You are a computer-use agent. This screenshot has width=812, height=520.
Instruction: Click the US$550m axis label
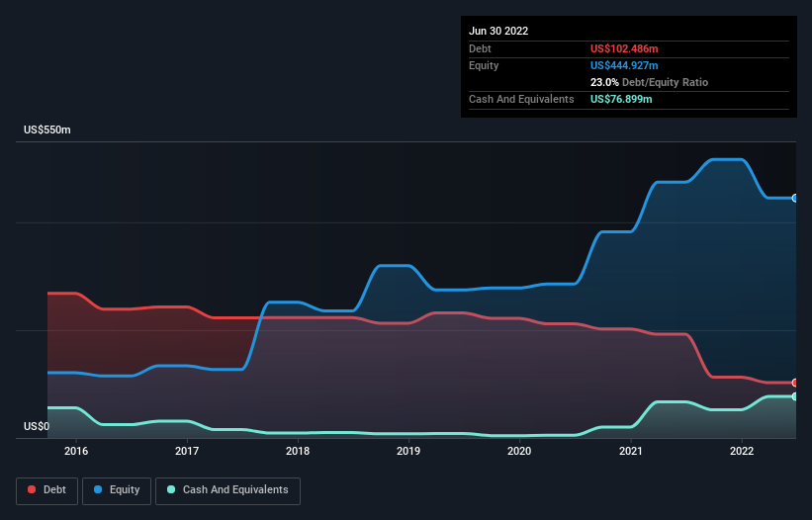click(47, 130)
